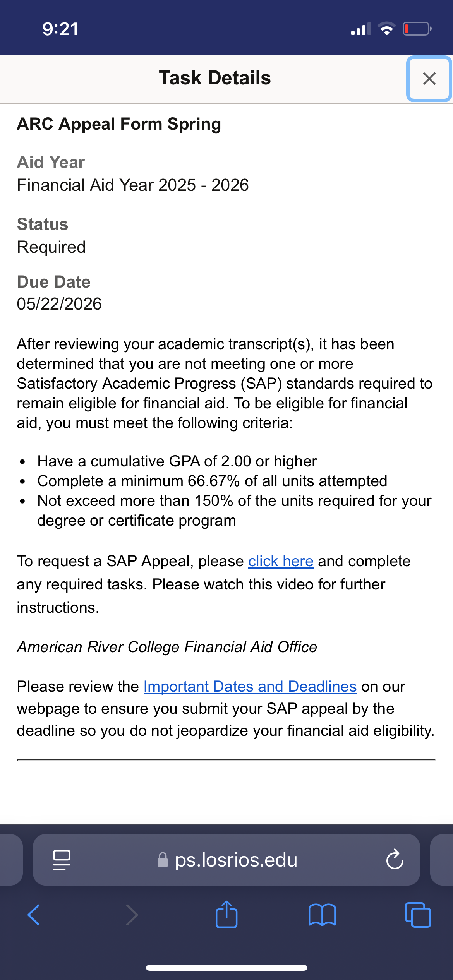The height and width of the screenshot is (980, 453).
Task: Tap the Due Date value 05/22/2026
Action: pyautogui.click(x=59, y=304)
